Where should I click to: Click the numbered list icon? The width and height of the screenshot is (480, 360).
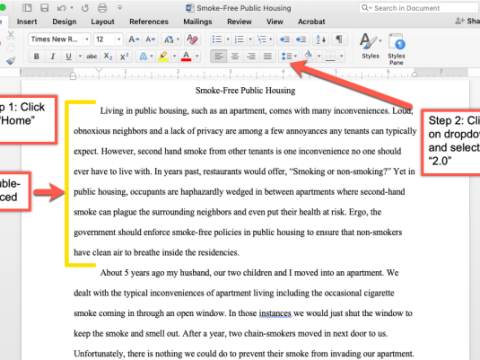click(239, 39)
